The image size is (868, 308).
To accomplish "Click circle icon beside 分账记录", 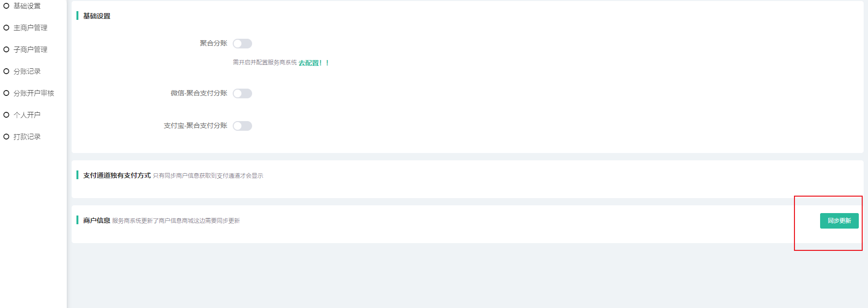I will pyautogui.click(x=6, y=71).
